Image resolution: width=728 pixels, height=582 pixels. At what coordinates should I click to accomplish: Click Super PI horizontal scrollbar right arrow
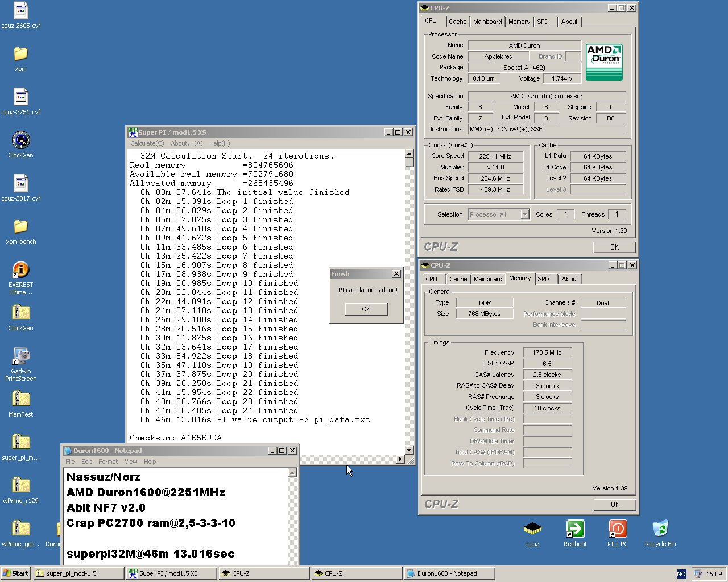[400, 459]
